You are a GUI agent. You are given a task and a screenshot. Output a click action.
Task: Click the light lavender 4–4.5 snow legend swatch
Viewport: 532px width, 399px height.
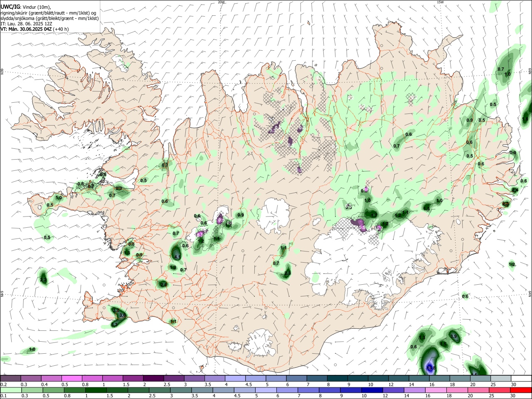pos(235,379)
